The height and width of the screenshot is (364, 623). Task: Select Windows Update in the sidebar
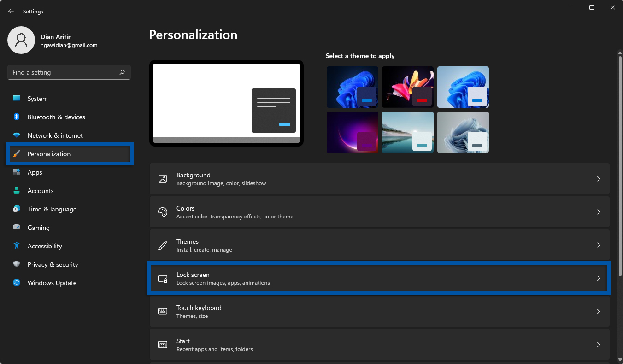click(52, 282)
